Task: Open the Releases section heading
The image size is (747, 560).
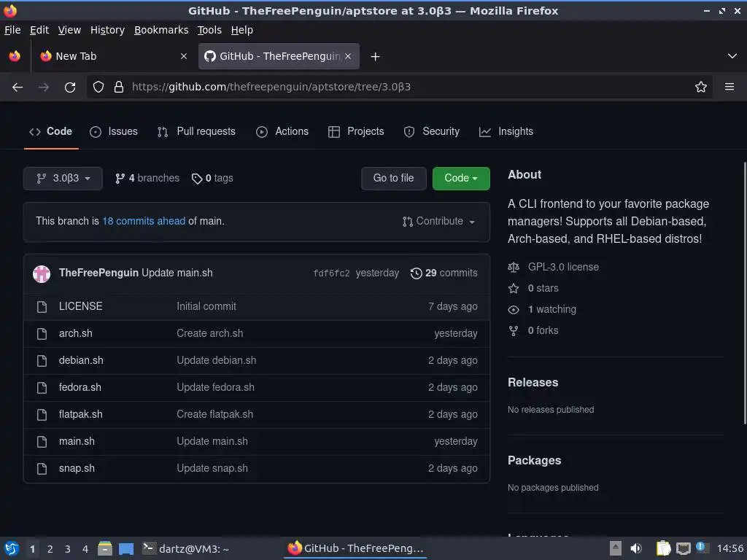Action: [533, 382]
